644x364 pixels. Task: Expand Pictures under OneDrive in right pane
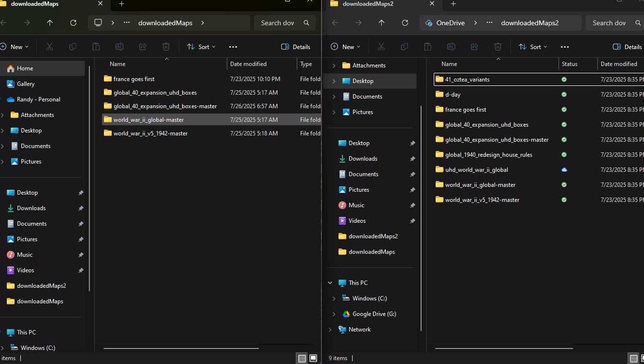[334, 112]
